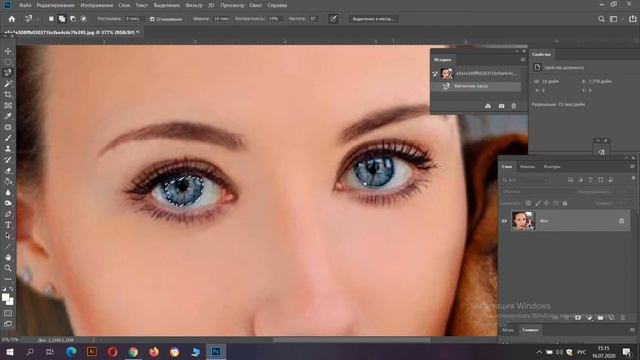This screenshot has width=640, height=360.
Task: Toggle type layer filter in Layers panel
Action: [590, 180]
